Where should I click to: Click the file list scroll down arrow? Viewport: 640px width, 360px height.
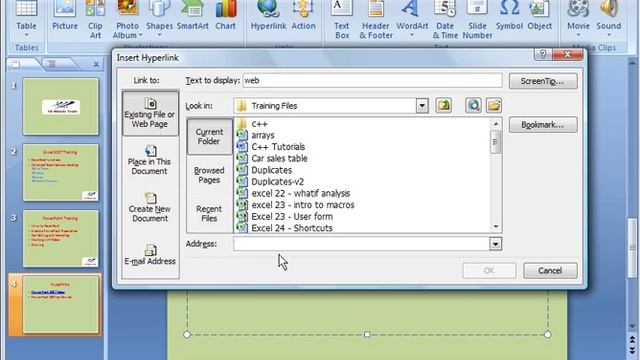point(496,227)
